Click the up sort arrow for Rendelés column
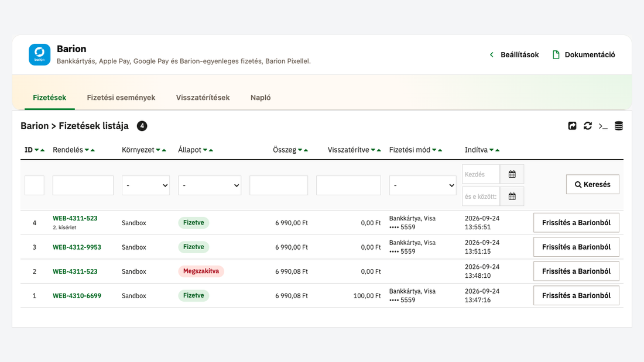Image resolution: width=644 pixels, height=362 pixels. click(x=93, y=150)
